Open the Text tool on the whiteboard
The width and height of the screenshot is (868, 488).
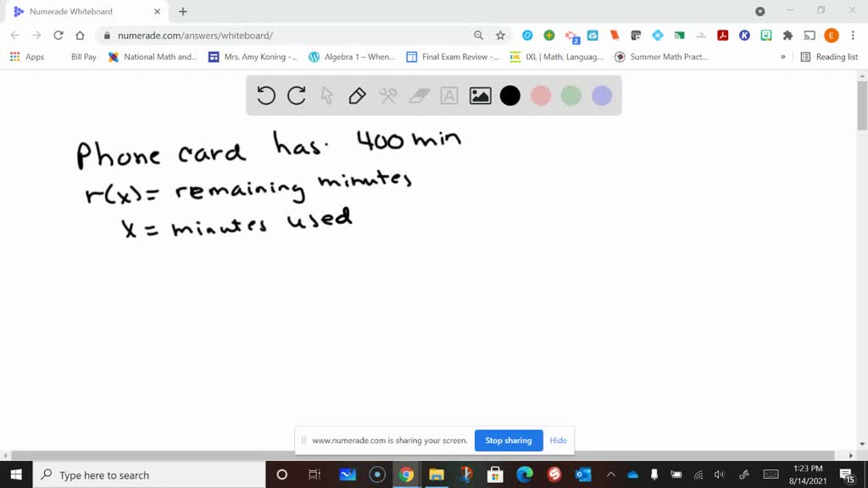448,96
